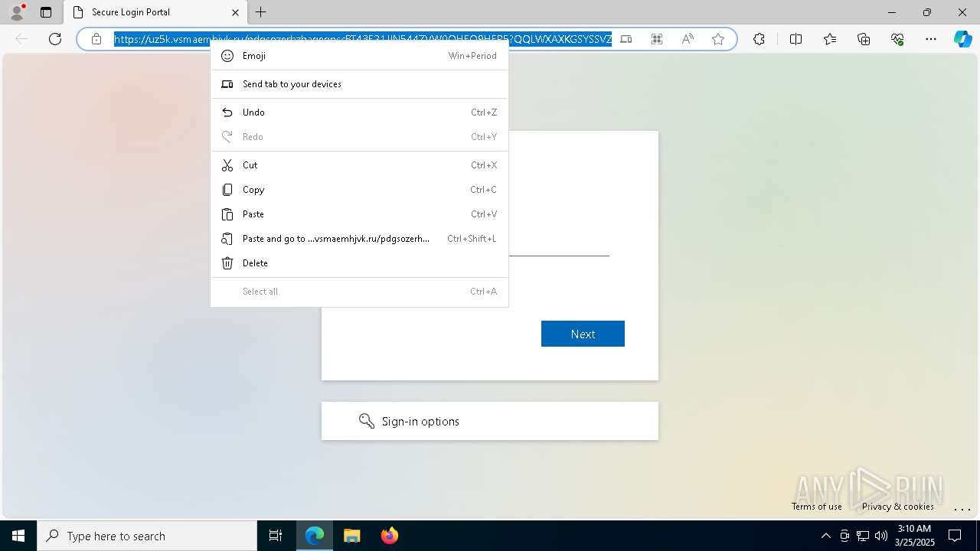980x551 pixels.
Task: Open the Terms of use link
Action: pos(816,507)
